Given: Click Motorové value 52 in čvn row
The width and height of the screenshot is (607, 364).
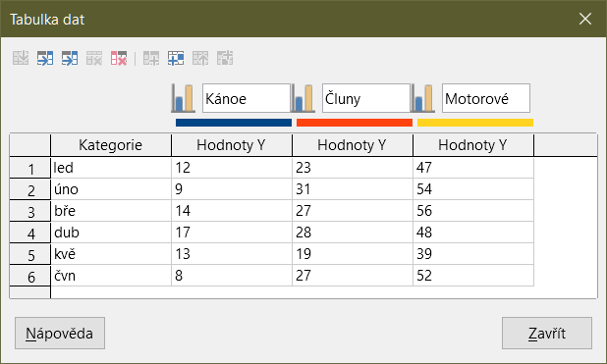Looking at the screenshot, I should point(473,276).
